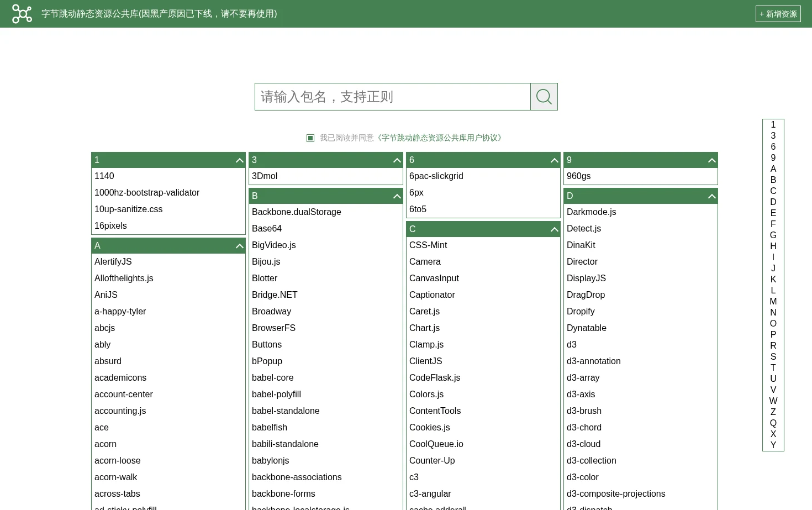Select d3-brush entry
Image resolution: width=812 pixels, height=510 pixels.
(x=584, y=411)
